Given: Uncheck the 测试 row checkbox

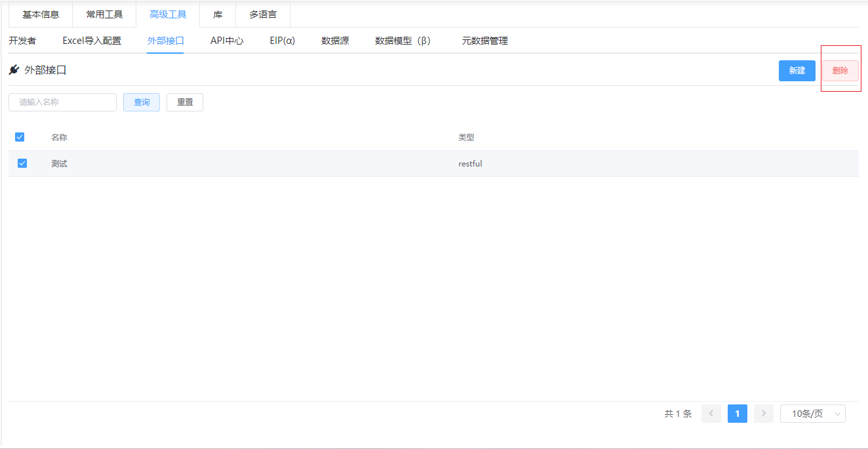Looking at the screenshot, I should click(22, 163).
